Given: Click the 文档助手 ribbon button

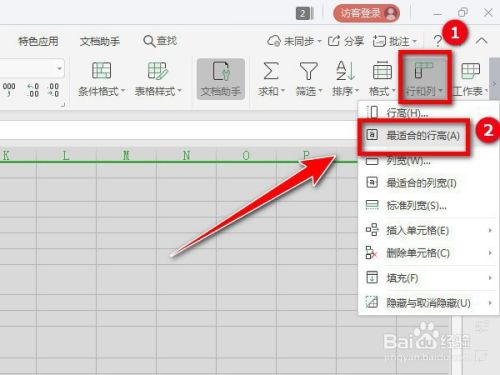Looking at the screenshot, I should coord(221,79).
